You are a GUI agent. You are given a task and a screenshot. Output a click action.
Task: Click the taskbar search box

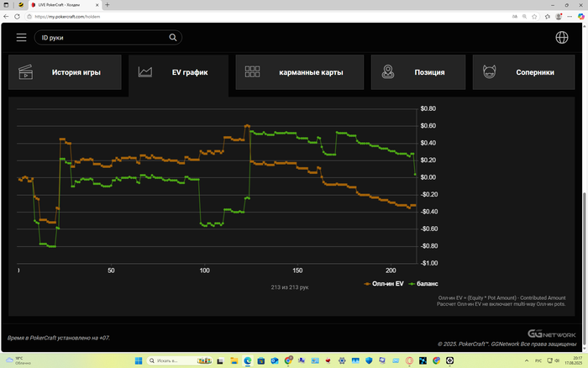179,361
